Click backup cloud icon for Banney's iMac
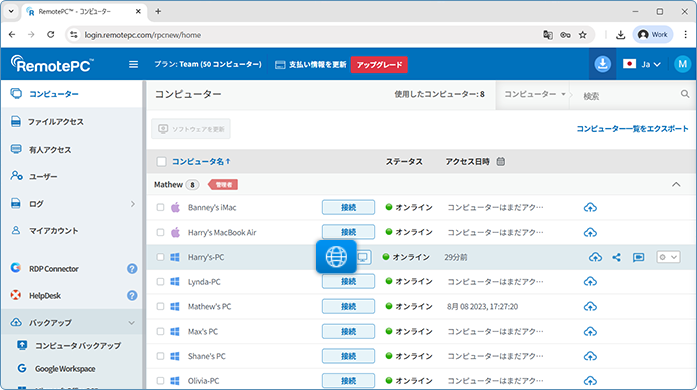 (x=590, y=207)
